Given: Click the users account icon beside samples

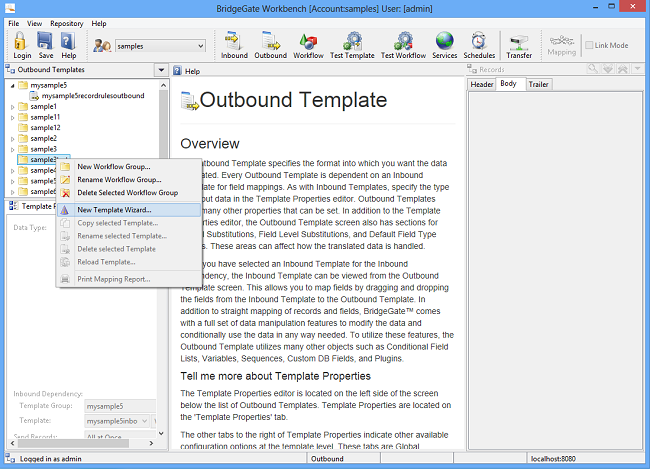Looking at the screenshot, I should tap(102, 46).
